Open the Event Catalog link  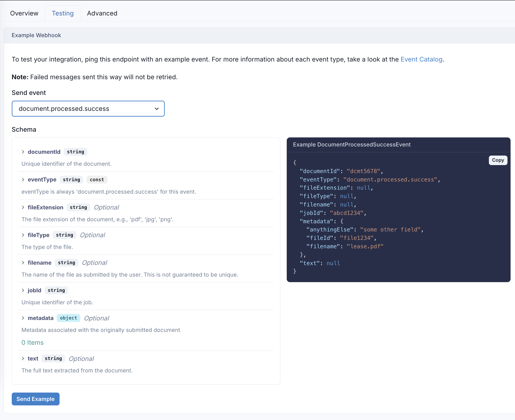click(421, 59)
